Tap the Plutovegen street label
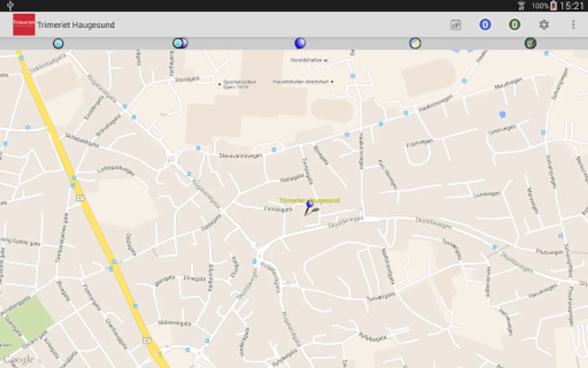 click(549, 252)
